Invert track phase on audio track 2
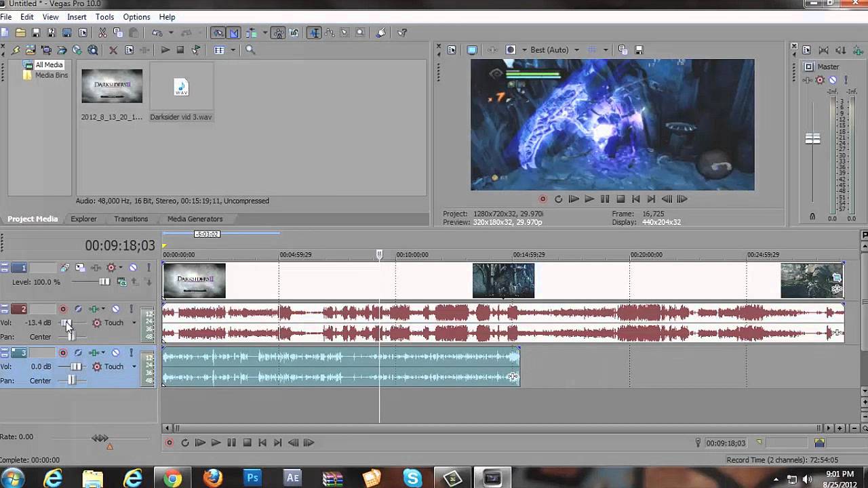This screenshot has width=868, height=488. (78, 309)
